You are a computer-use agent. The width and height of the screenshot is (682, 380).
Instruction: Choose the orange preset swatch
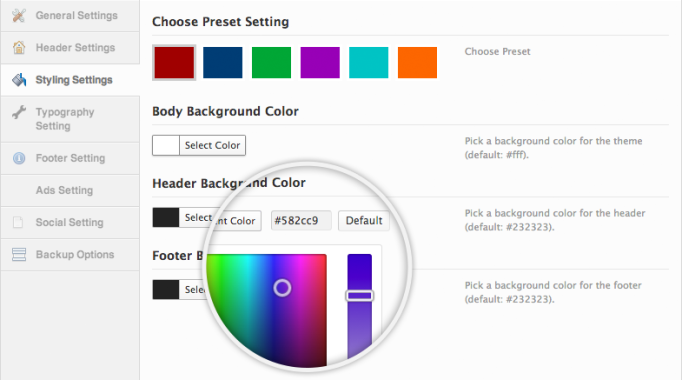(418, 63)
